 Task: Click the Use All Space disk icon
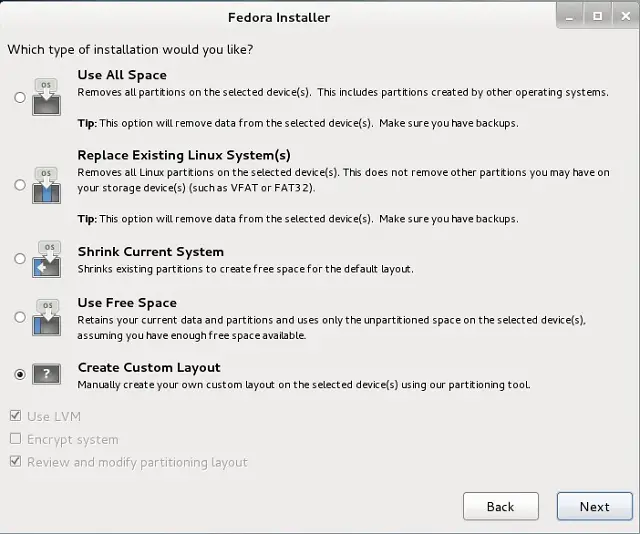(47, 97)
